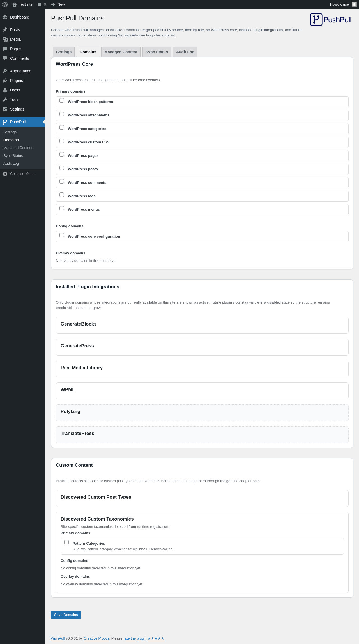
Task: Follow the rate the plugin link
Action: pyautogui.click(x=135, y=638)
